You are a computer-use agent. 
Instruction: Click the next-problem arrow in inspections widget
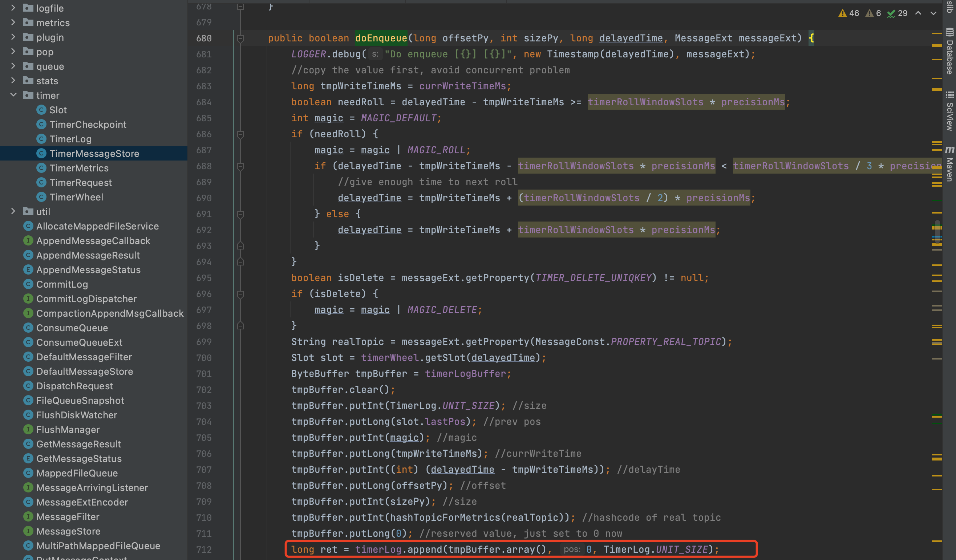934,13
